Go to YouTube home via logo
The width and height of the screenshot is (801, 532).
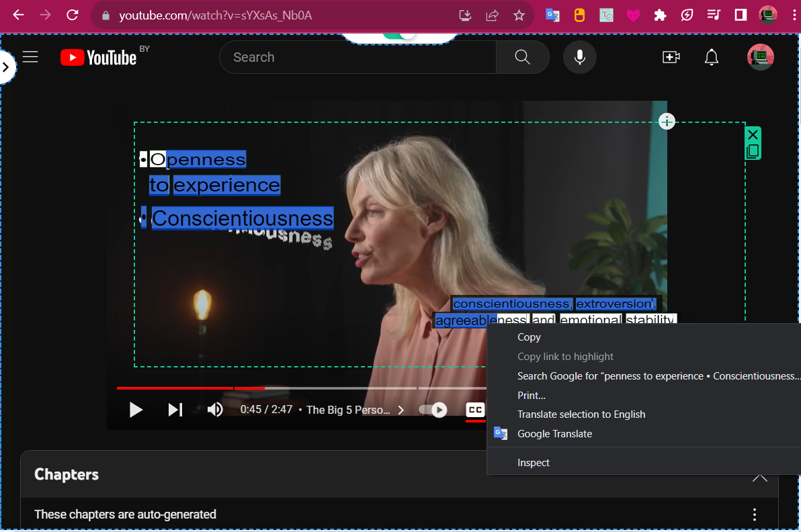99,57
